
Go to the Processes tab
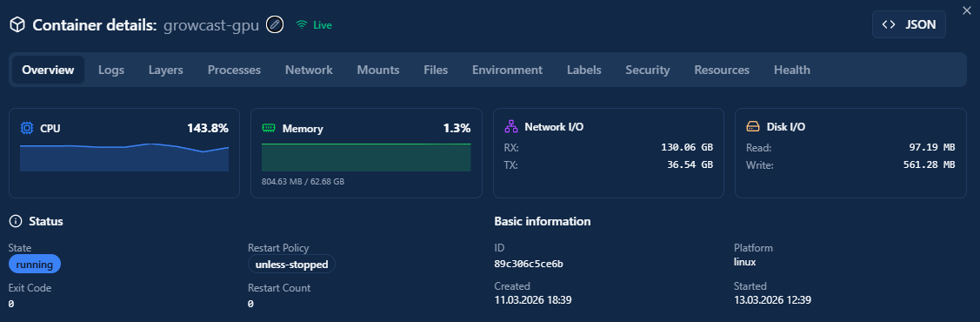click(x=235, y=70)
